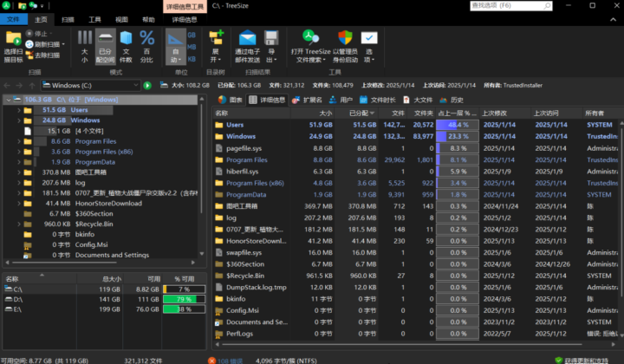The image size is (624, 364).
Task: Select pagefile.sys row in details list
Action: (x=416, y=148)
